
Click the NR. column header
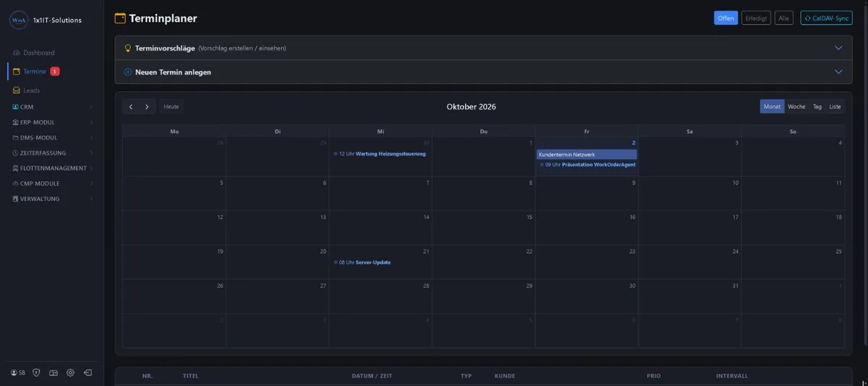pyautogui.click(x=148, y=377)
